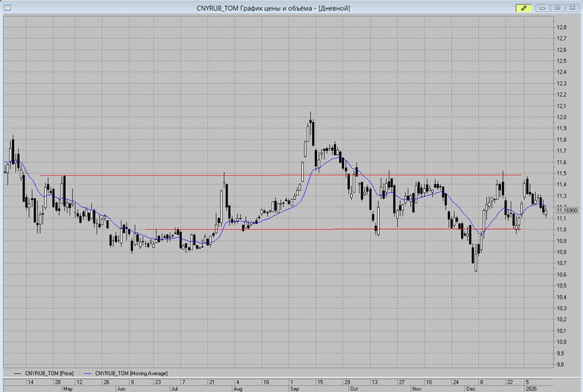Image resolution: width=583 pixels, height=392 pixels.
Task: Maximize the CNYRUB_TOM chart window
Action: point(557,8)
